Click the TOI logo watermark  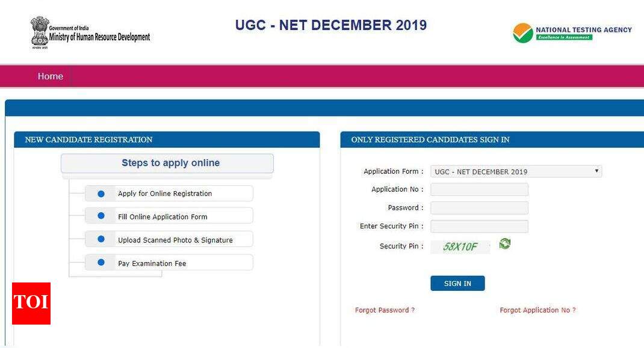[29, 302]
